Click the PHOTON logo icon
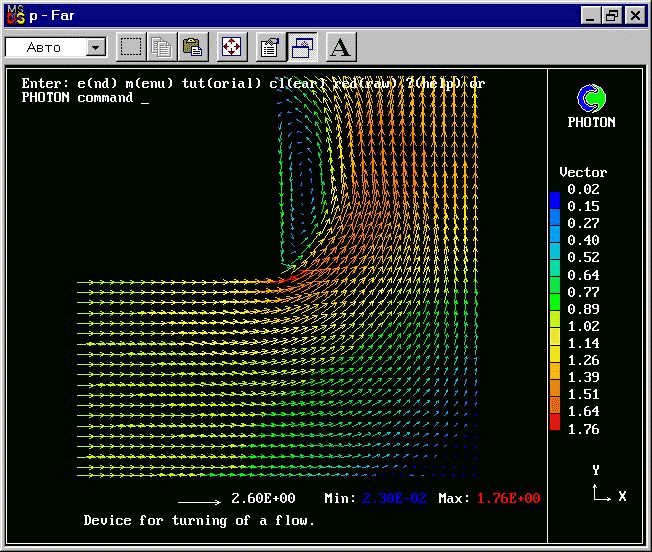The height and width of the screenshot is (552, 652). (591, 99)
